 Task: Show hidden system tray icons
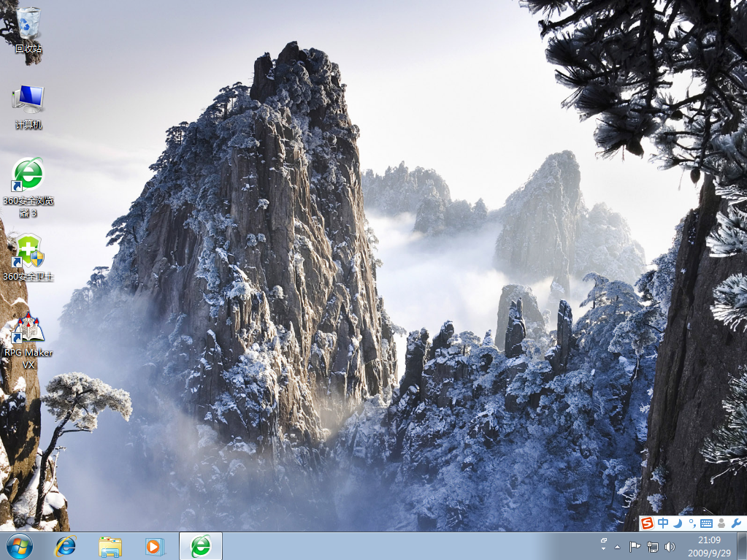point(618,547)
